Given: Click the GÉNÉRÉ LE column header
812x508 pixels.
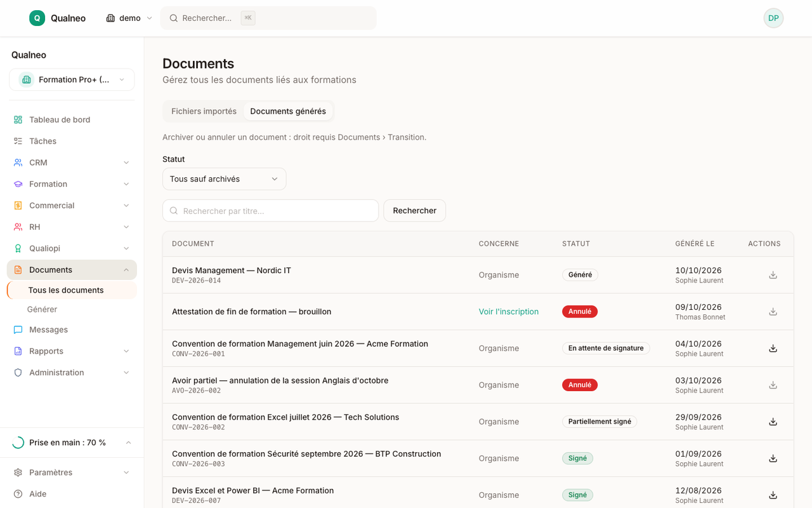Looking at the screenshot, I should (695, 244).
